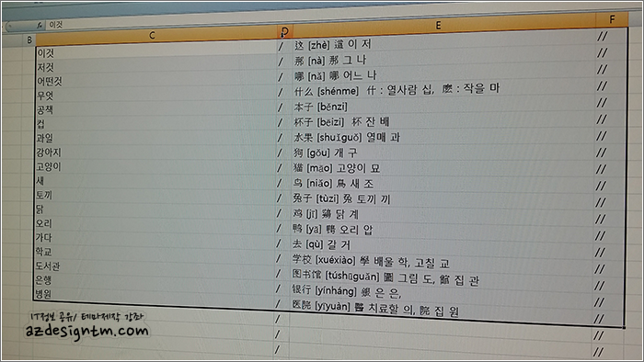Select cell containing 강아지
644x362 pixels.
point(156,153)
